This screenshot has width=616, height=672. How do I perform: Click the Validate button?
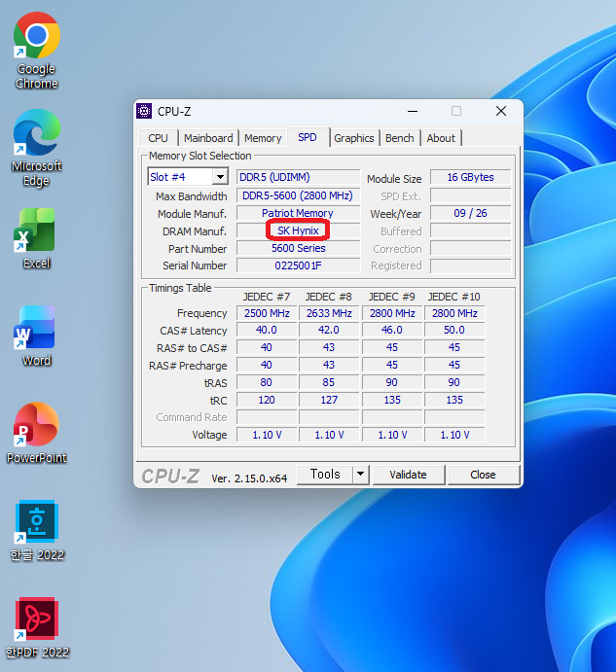tap(409, 475)
